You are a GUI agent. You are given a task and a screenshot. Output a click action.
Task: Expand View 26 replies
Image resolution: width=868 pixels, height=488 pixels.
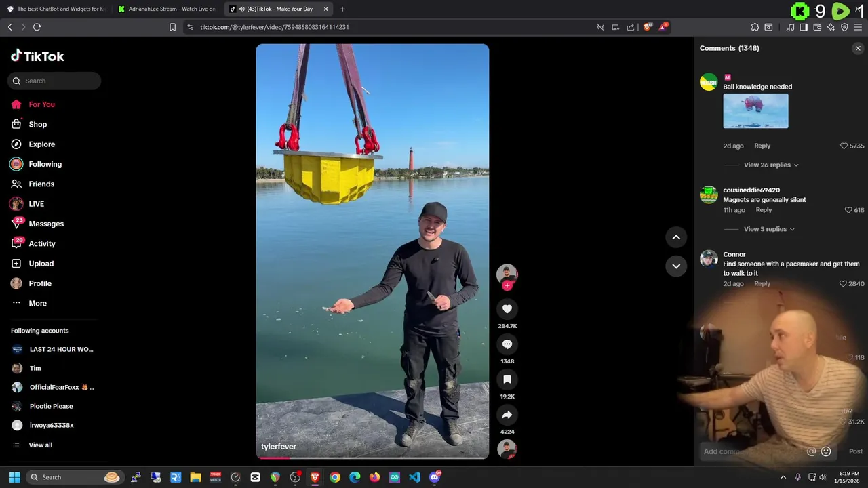click(x=771, y=165)
